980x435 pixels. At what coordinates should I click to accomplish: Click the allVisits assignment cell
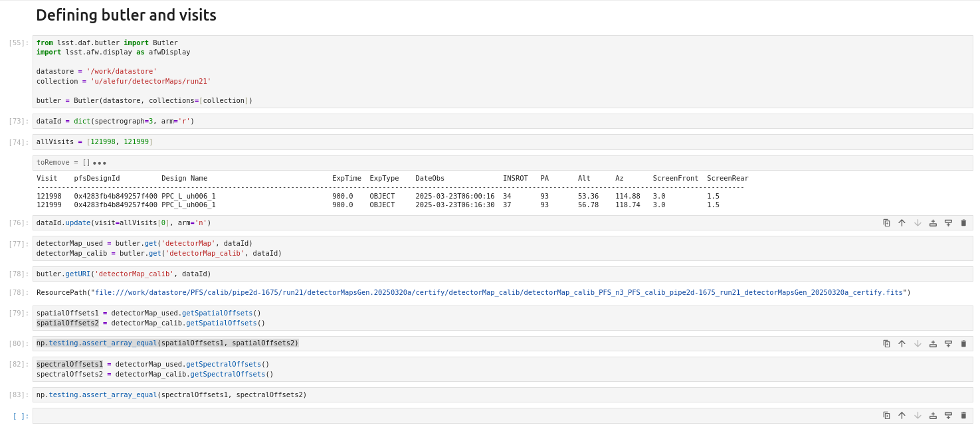point(399,142)
